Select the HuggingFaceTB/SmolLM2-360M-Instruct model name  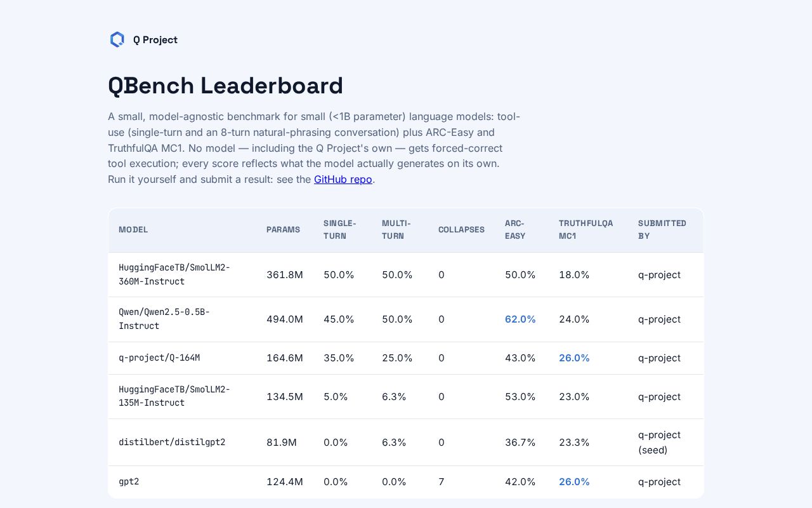[174, 275]
